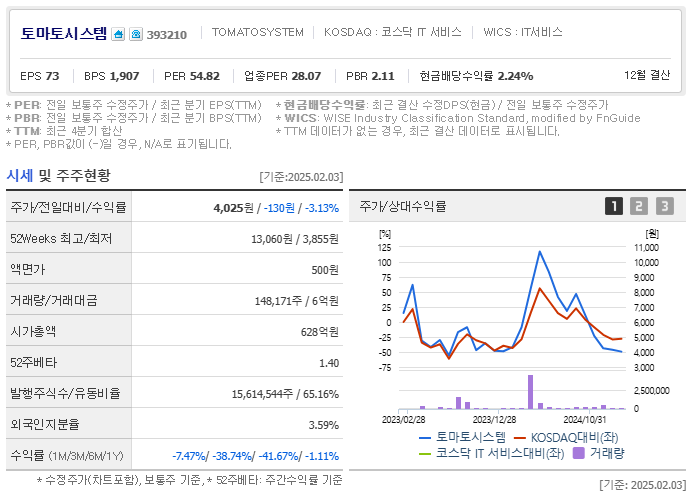Click the 토마토시스템 company title
Image resolution: width=688 pixels, height=494 pixels.
(64, 34)
